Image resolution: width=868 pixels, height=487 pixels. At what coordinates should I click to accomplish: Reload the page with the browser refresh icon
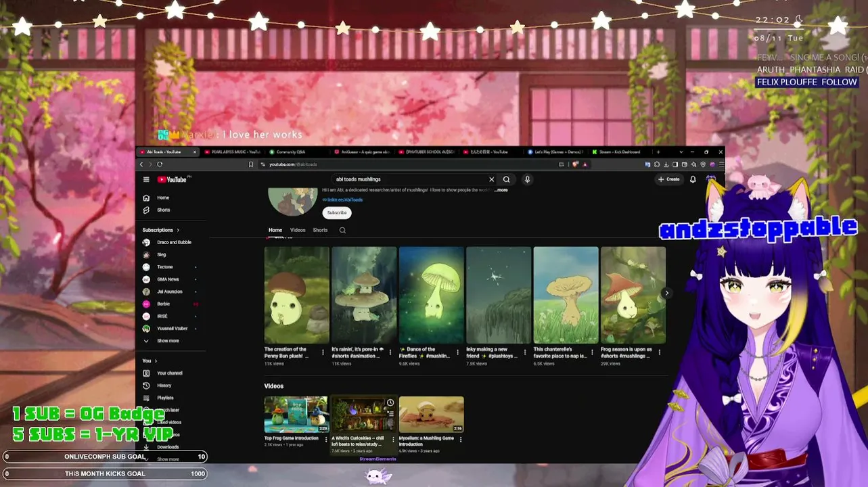click(160, 164)
